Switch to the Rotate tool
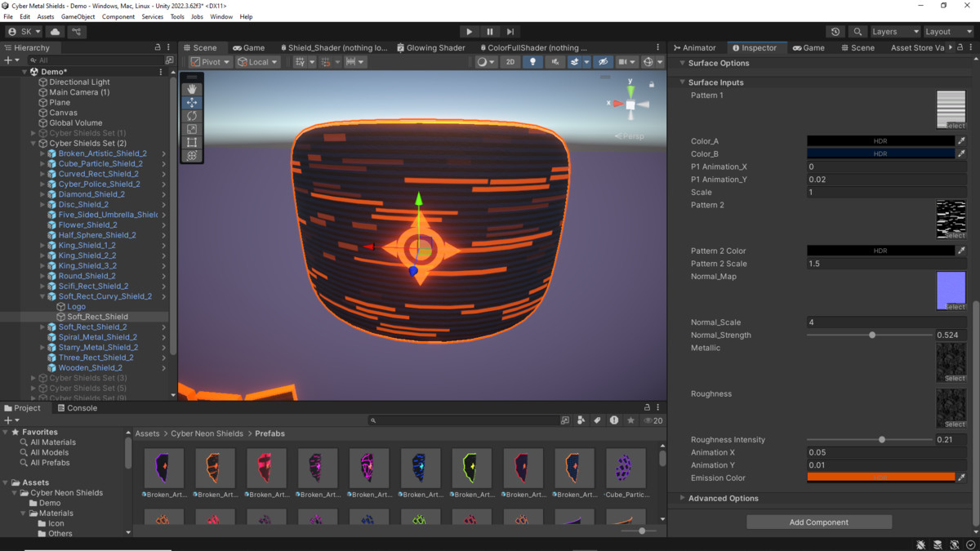The image size is (980, 551). click(x=192, y=115)
